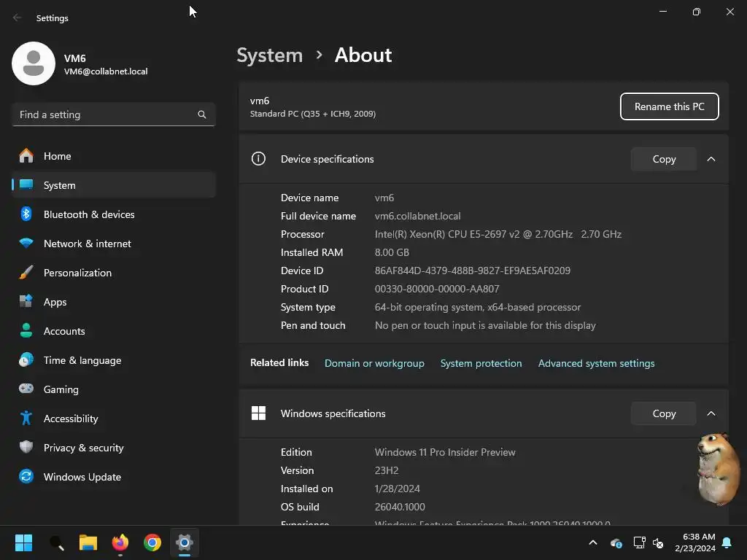Click the Accounts person icon

pos(26,331)
